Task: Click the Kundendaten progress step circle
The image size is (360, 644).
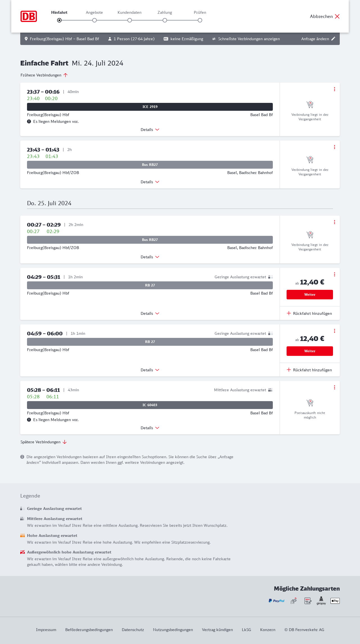Action: pos(130,20)
